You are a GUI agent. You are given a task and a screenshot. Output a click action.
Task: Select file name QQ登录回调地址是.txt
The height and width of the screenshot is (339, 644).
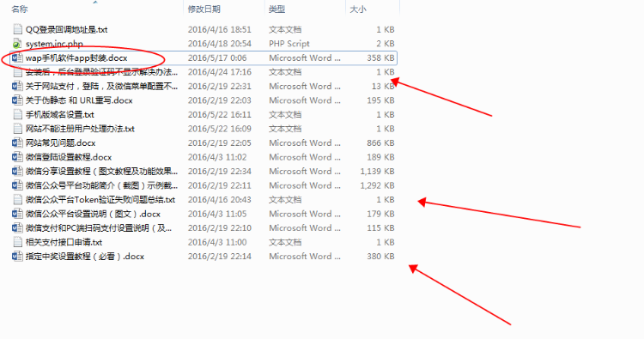click(66, 29)
